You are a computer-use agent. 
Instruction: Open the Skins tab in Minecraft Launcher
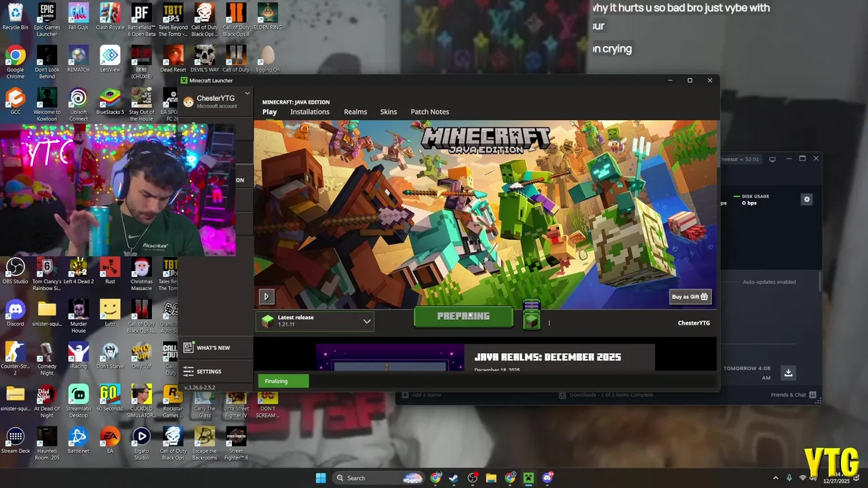click(x=389, y=112)
